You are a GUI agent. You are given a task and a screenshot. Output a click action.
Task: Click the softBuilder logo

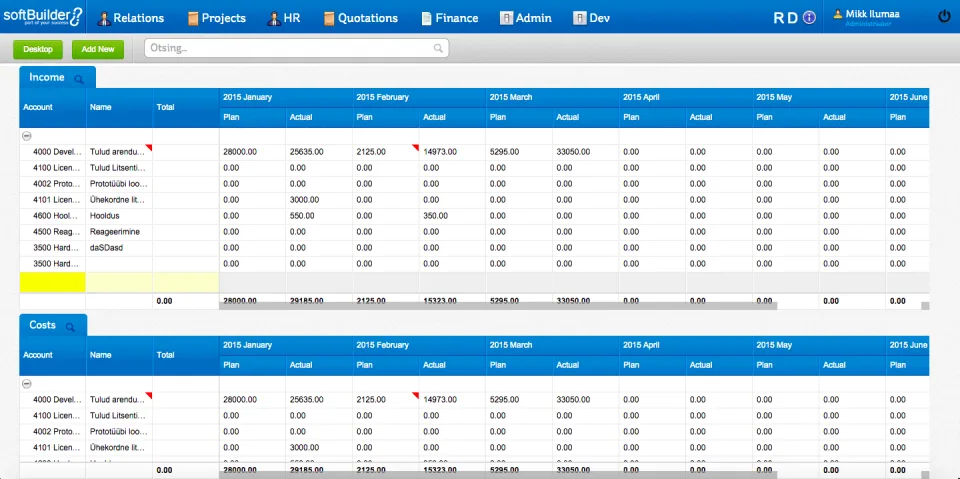[x=43, y=17]
